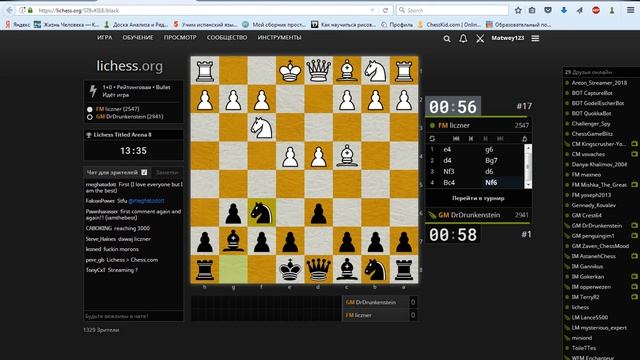This screenshot has height=360, width=640.
Task: Click the paper plane send icon
Action: tap(580, 10)
